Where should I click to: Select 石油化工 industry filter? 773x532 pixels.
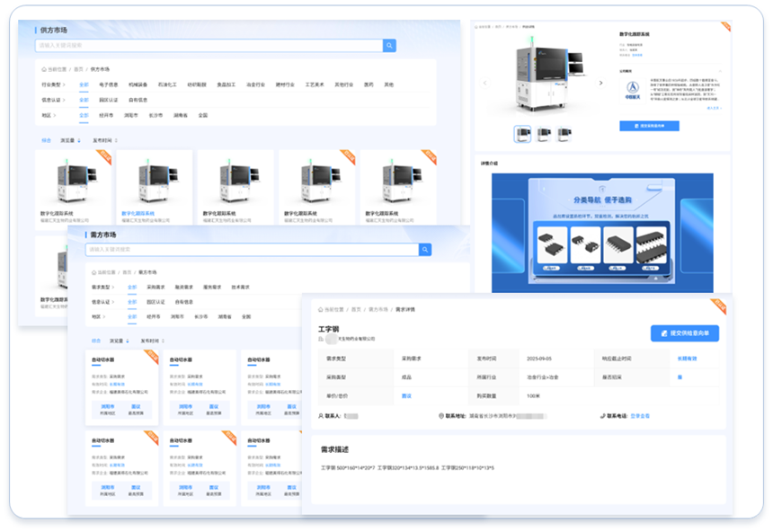click(x=167, y=84)
